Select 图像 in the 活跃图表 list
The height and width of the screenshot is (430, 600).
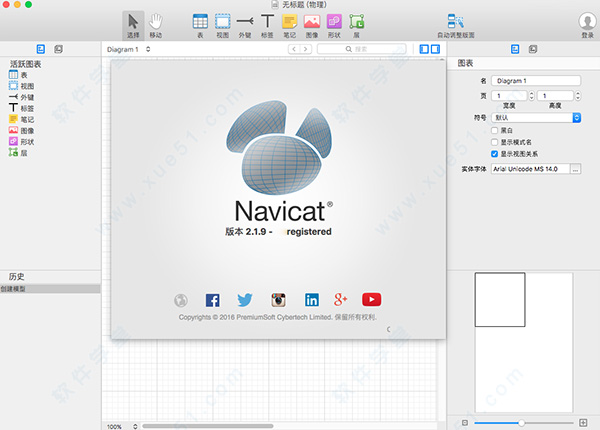coord(21,130)
